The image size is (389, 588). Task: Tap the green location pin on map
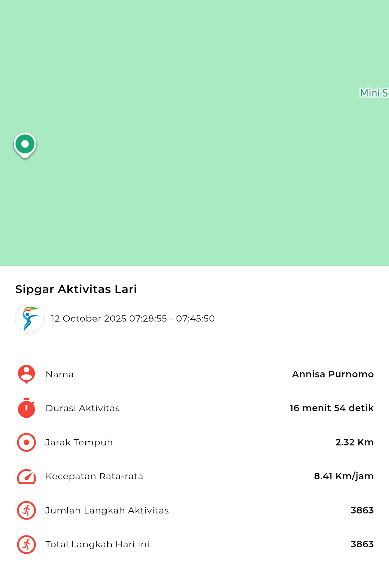point(25,145)
